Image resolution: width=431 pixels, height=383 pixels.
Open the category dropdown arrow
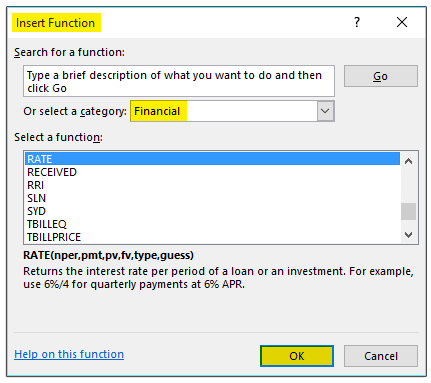click(x=325, y=111)
